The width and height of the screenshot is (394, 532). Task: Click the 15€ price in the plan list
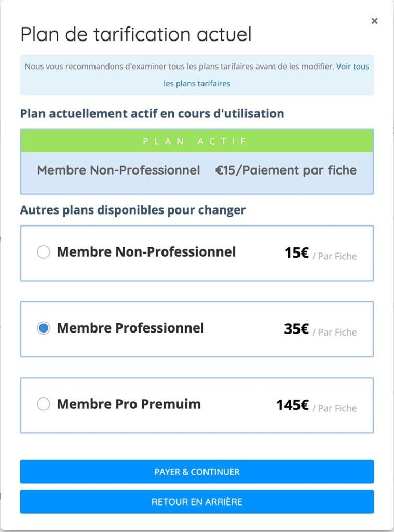(x=296, y=253)
